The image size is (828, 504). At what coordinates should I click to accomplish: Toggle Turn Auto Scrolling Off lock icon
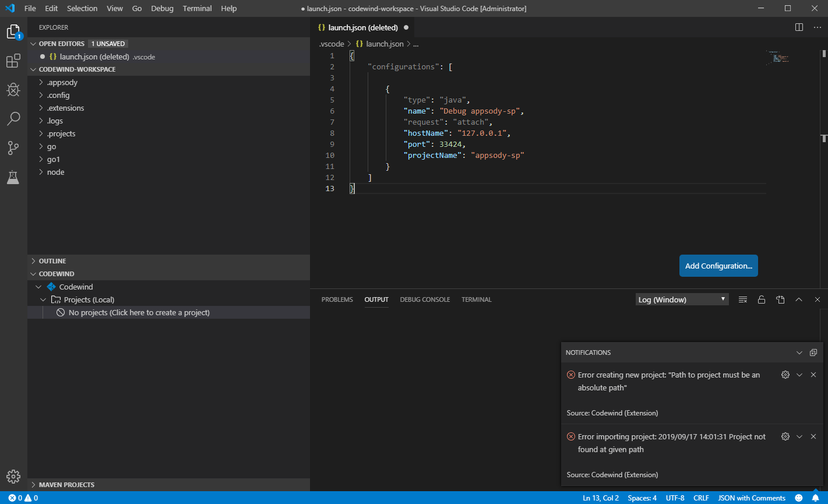[761, 299]
